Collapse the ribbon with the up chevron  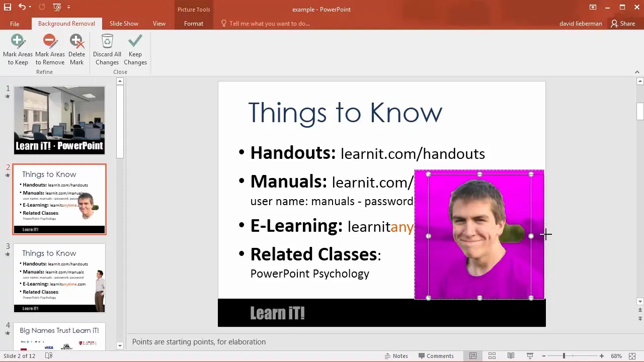(x=637, y=72)
